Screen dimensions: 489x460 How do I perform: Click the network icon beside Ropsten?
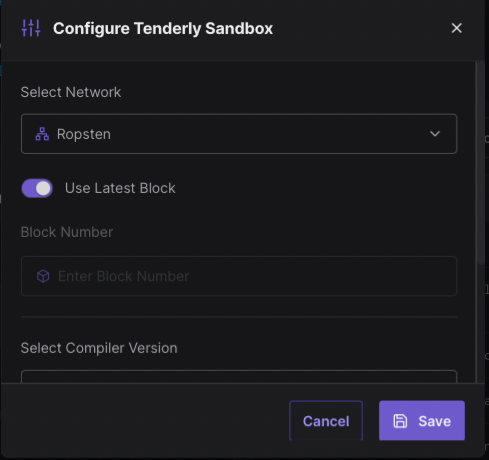[x=42, y=134]
